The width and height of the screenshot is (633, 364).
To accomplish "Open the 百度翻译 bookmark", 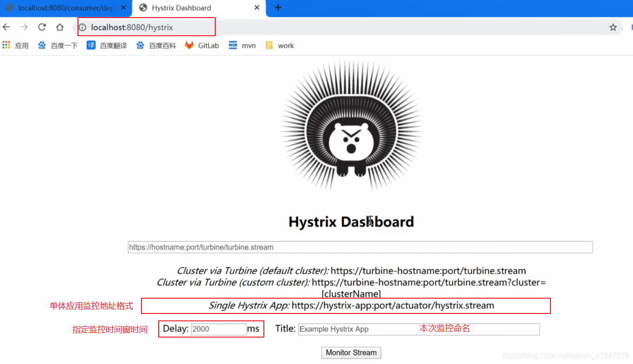I will tap(107, 45).
